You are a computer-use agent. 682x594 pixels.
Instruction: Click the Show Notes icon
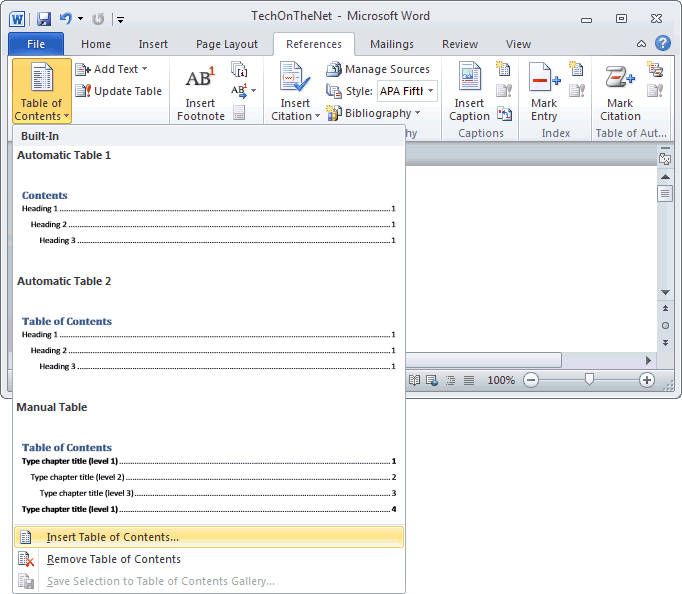coord(239,113)
